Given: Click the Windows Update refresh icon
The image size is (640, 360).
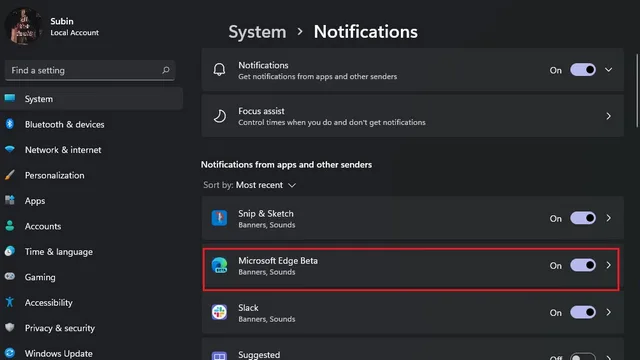Looking at the screenshot, I should 10,353.
